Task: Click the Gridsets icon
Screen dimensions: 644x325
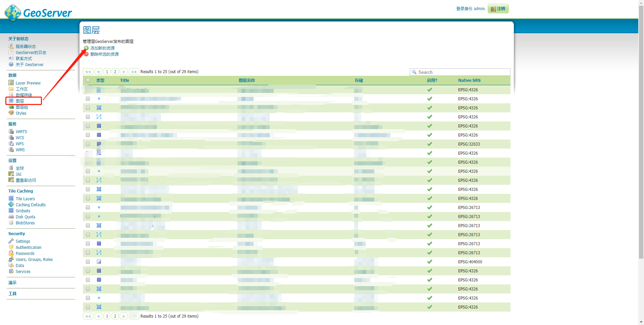Action: (11, 211)
